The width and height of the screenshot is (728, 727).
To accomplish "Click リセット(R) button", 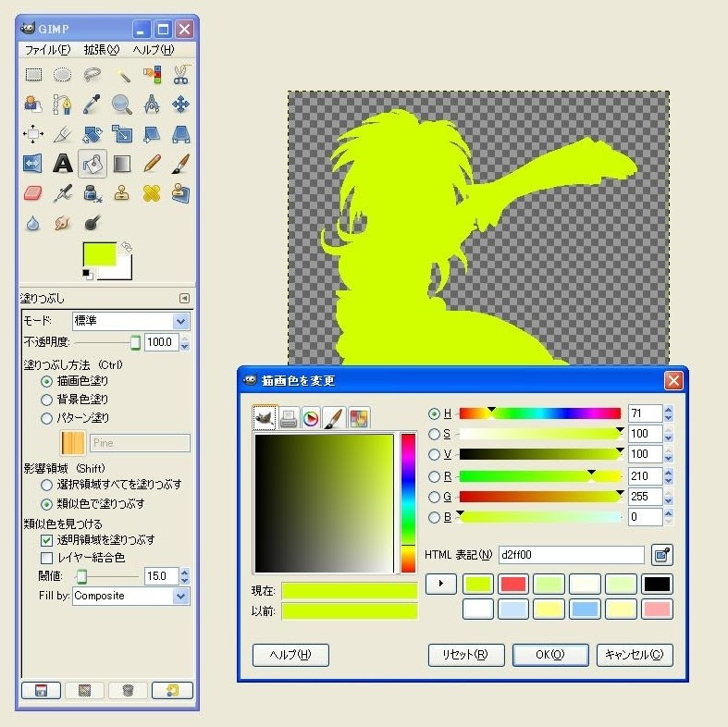I will click(x=465, y=655).
